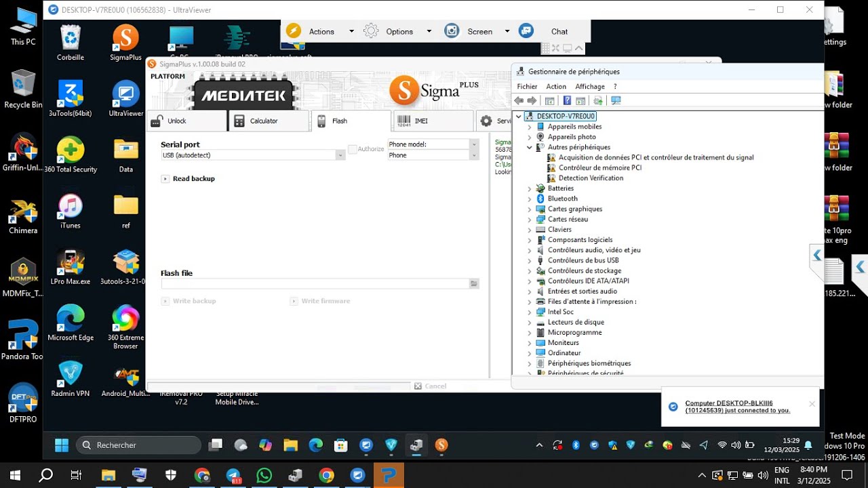868x488 pixels.
Task: Open the Action menu in Device Manager
Action: (556, 87)
